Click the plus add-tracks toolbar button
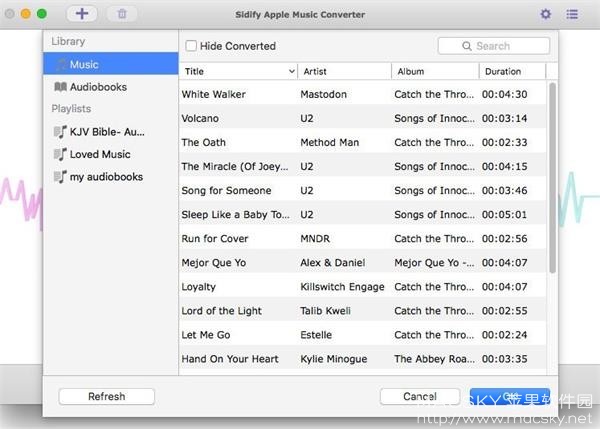The width and height of the screenshot is (600, 429). pos(82,14)
